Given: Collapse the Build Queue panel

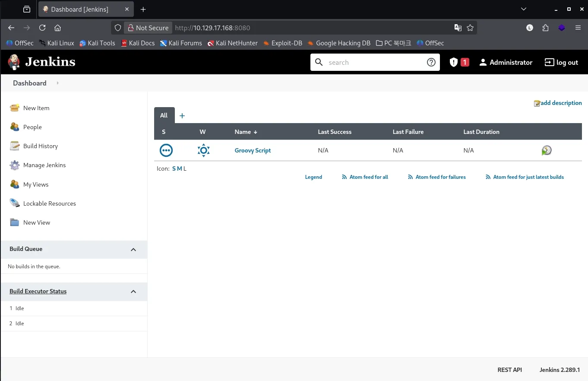Looking at the screenshot, I should 133,250.
